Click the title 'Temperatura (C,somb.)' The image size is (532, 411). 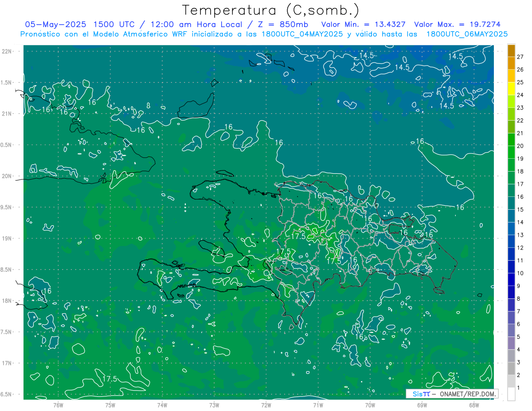pos(270,10)
